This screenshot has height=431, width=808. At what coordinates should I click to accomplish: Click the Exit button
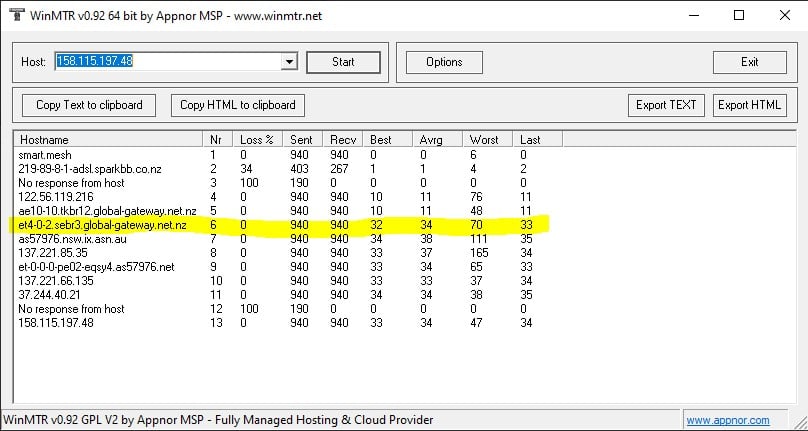tap(750, 62)
